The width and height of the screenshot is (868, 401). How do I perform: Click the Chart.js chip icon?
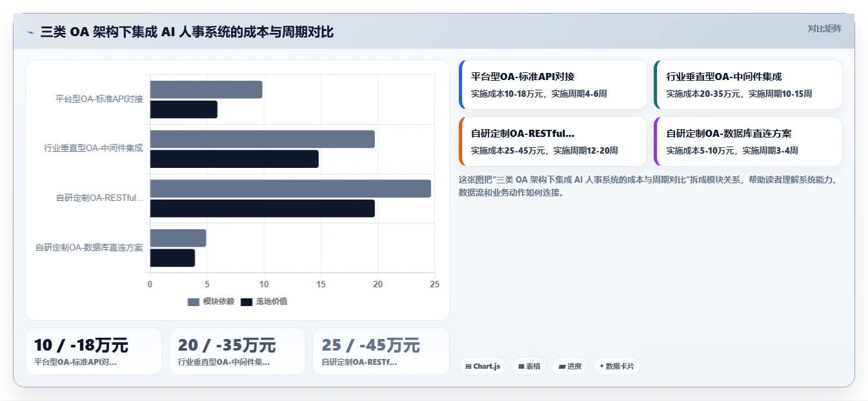pyautogui.click(x=469, y=366)
